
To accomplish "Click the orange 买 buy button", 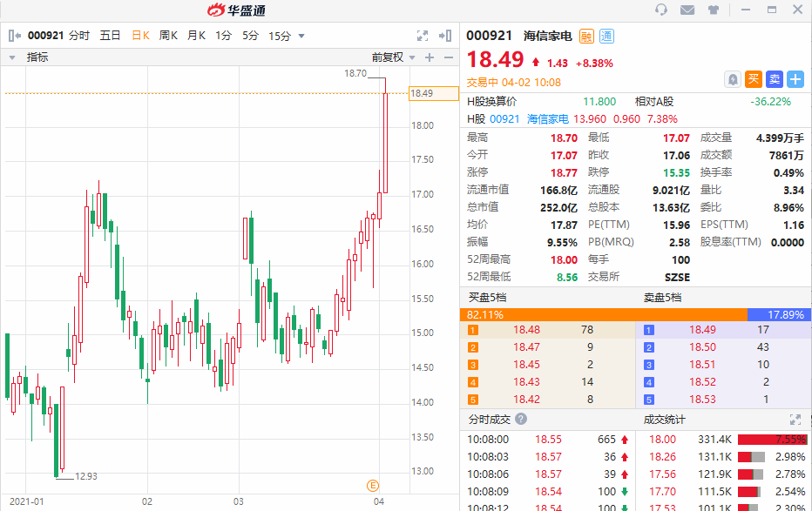I will point(754,79).
